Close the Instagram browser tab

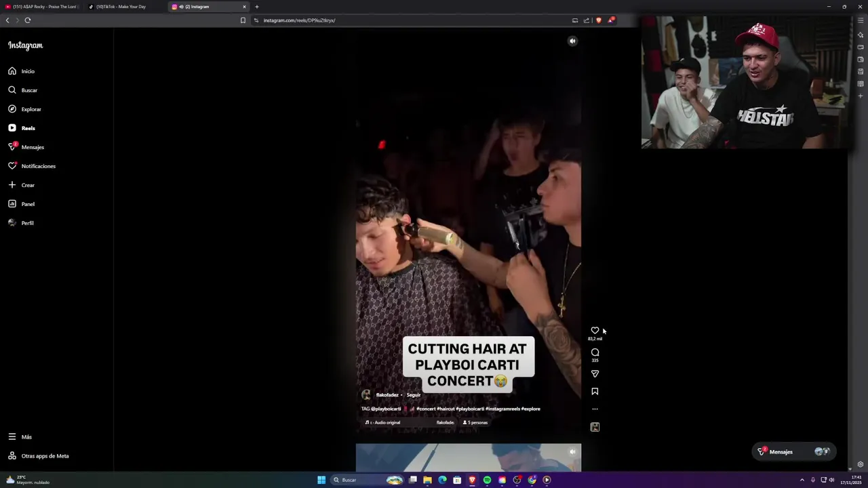click(x=244, y=7)
